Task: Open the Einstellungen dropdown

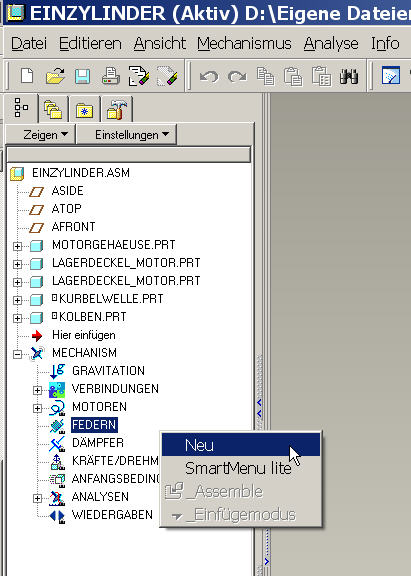Action: (x=127, y=135)
